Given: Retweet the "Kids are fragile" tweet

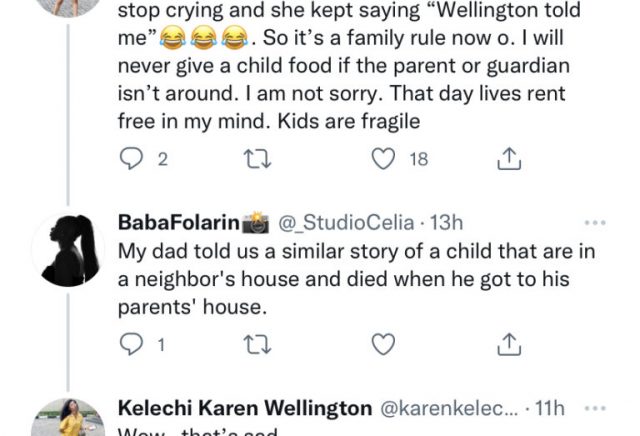Looking at the screenshot, I should [257, 158].
